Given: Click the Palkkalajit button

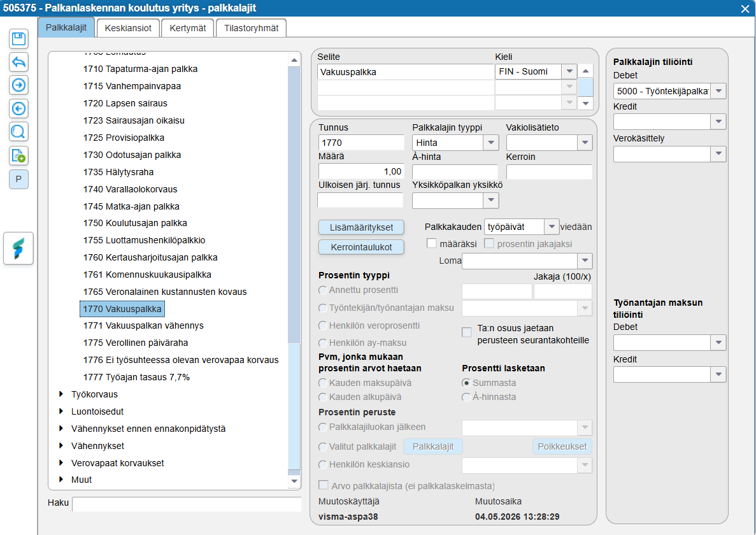Looking at the screenshot, I should tap(432, 446).
